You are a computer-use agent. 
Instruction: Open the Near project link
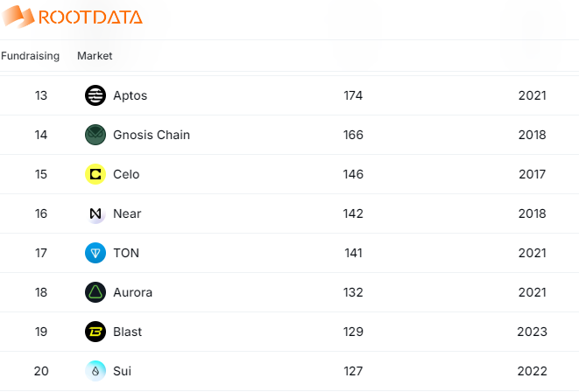127,213
